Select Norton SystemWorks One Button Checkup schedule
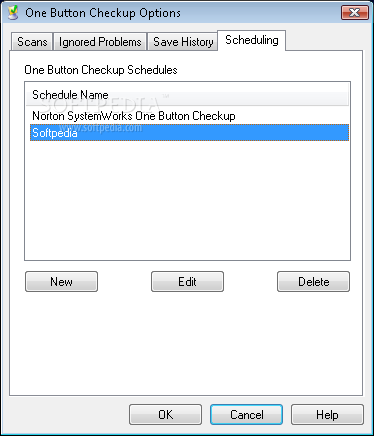Viewport: 374px width, 436px height. pyautogui.click(x=189, y=116)
